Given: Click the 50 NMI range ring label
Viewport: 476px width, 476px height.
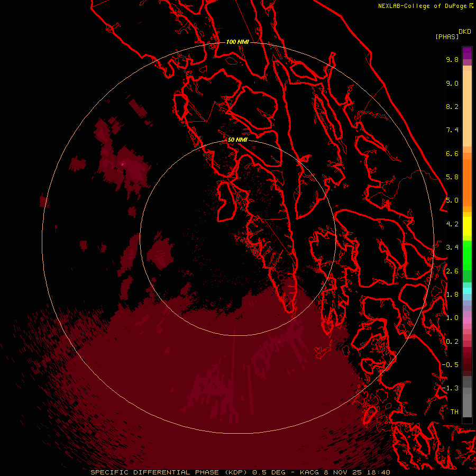Looking at the screenshot, I should [x=237, y=140].
